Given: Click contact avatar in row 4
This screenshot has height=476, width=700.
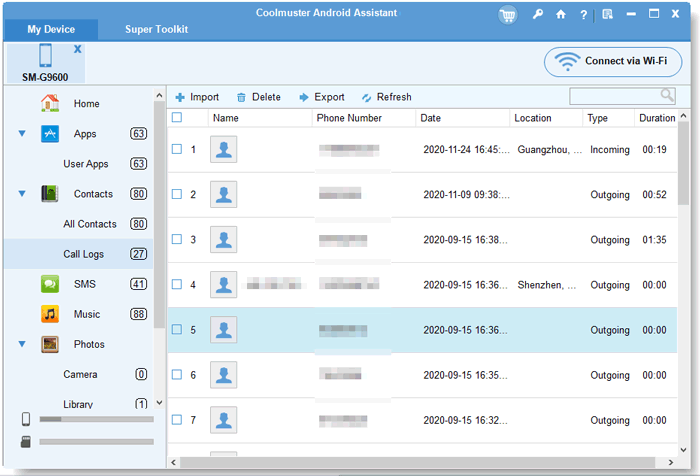Looking at the screenshot, I should 224,284.
